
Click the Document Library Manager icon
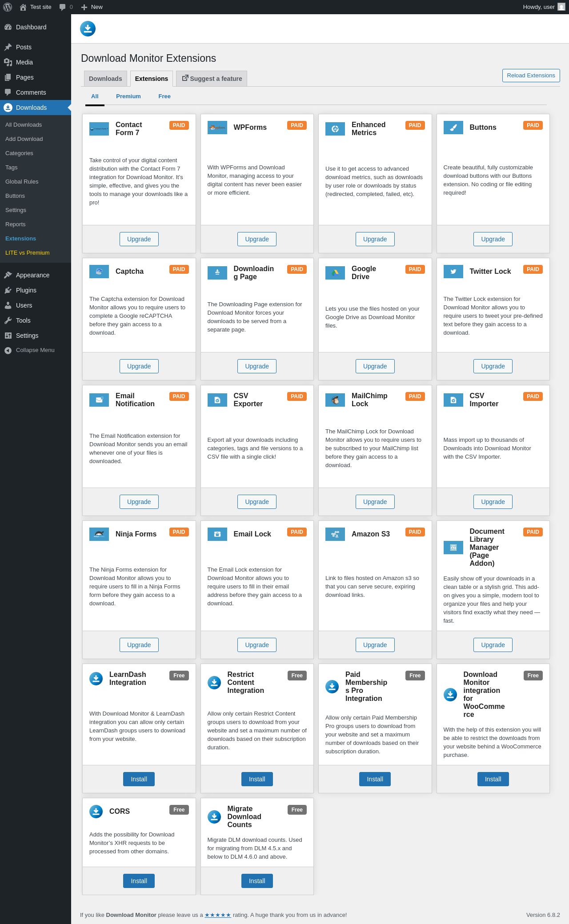453,548
